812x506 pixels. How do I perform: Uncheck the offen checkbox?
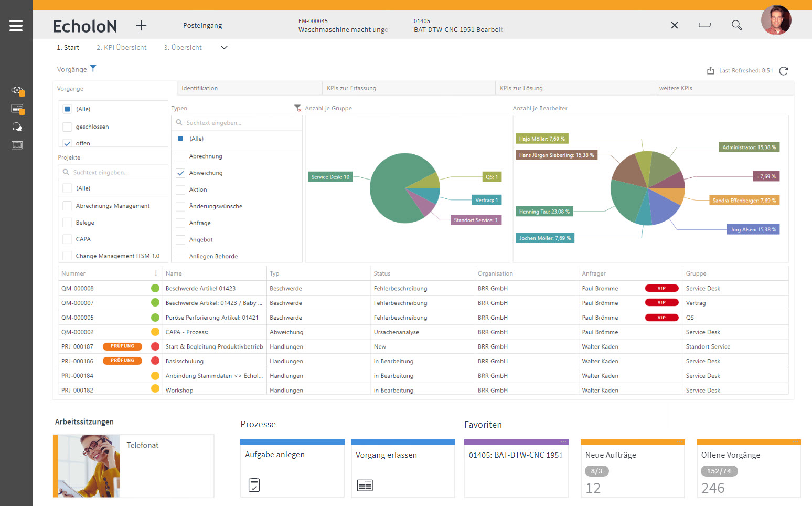click(67, 143)
